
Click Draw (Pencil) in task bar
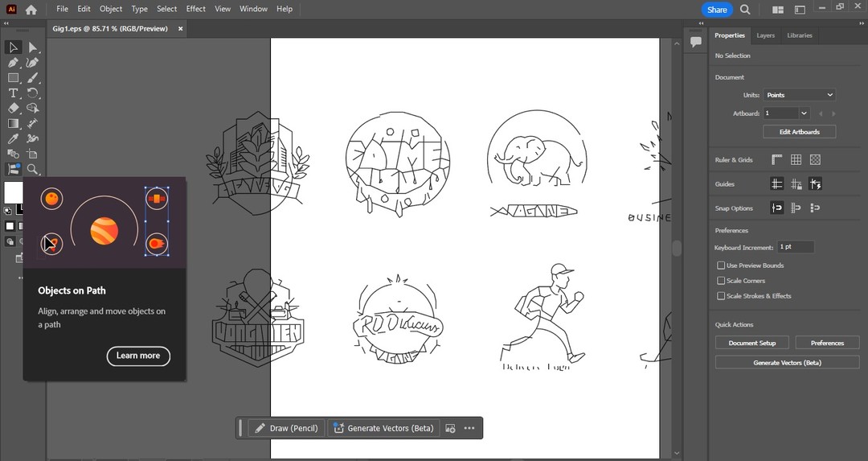[287, 428]
